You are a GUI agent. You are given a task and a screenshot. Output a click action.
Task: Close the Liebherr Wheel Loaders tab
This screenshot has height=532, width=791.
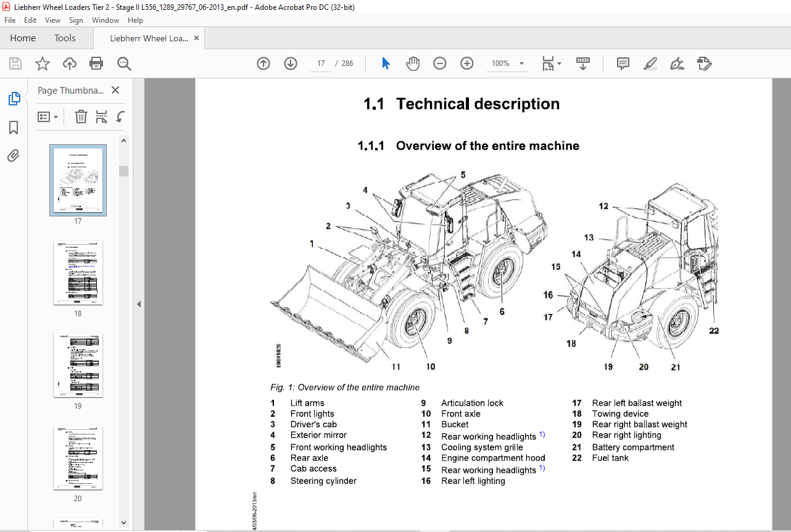pyautogui.click(x=197, y=38)
